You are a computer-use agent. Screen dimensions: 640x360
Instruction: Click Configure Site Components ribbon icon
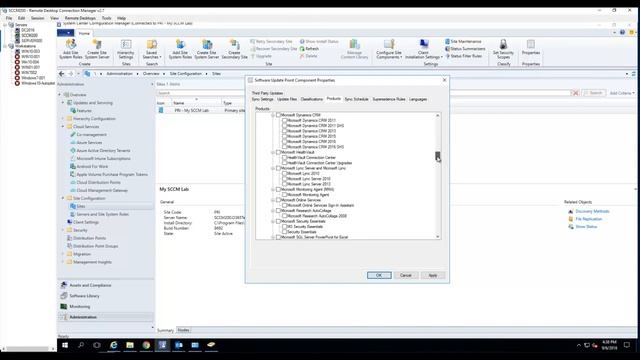click(389, 49)
